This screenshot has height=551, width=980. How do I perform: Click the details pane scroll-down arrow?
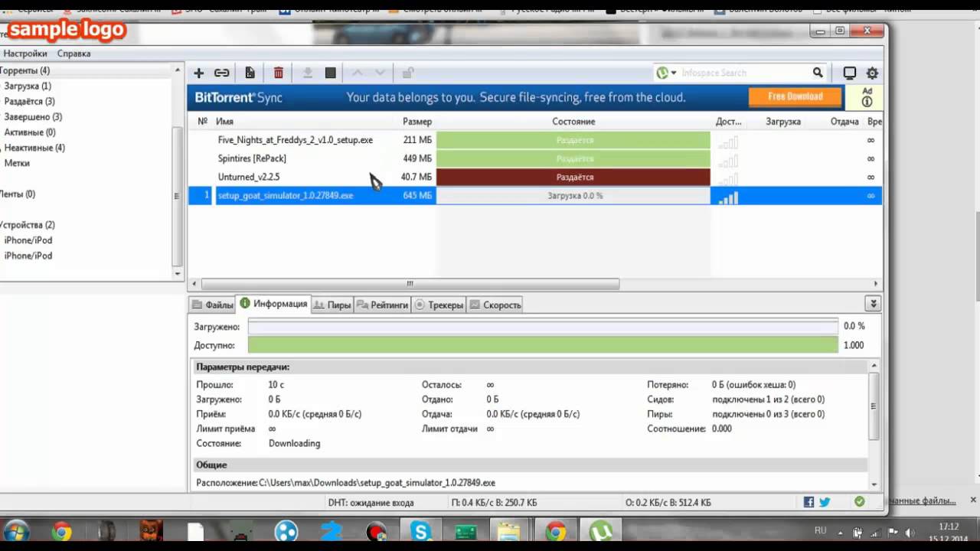(x=874, y=483)
